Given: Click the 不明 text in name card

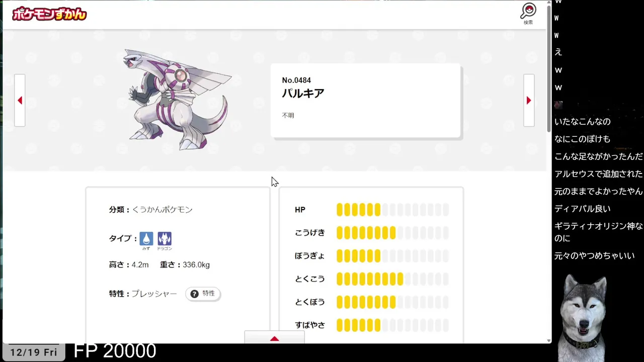Looking at the screenshot, I should pyautogui.click(x=288, y=115).
